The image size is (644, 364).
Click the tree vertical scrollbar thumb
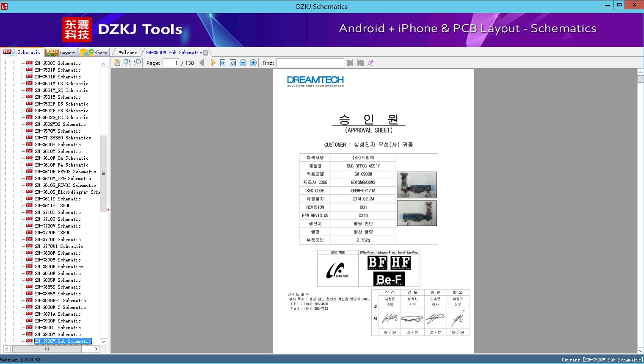point(103,173)
